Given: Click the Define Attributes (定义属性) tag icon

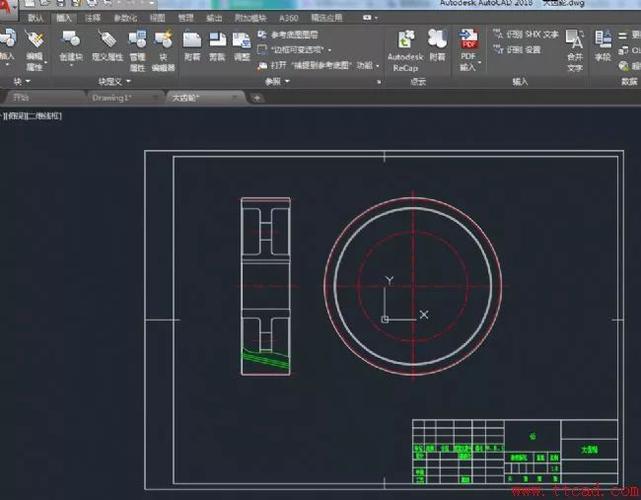Looking at the screenshot, I should tap(108, 39).
